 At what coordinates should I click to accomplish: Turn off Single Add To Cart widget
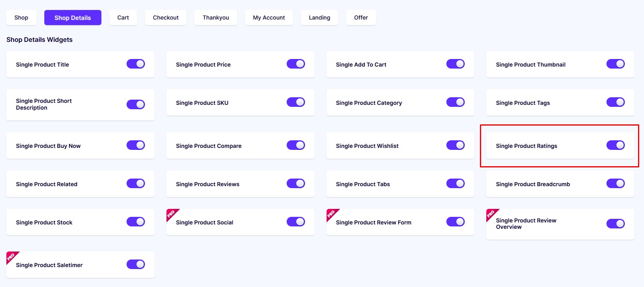pyautogui.click(x=456, y=64)
